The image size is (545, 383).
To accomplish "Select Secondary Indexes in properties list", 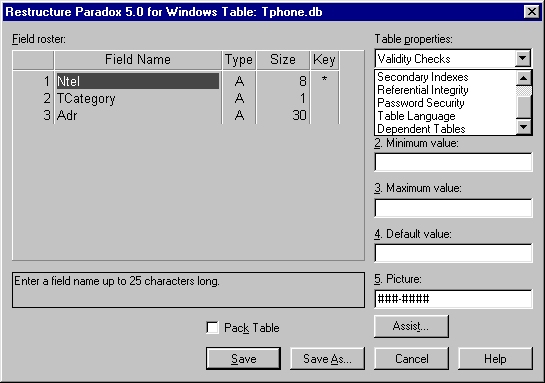I will [422, 77].
